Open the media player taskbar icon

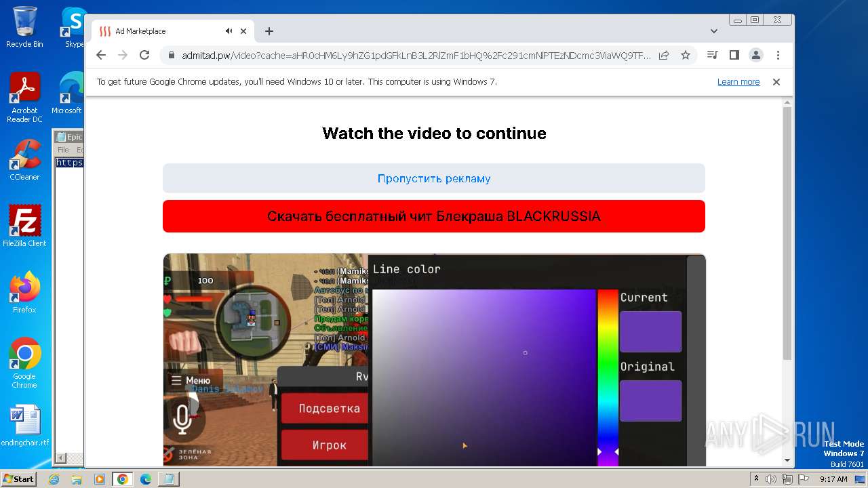click(100, 479)
